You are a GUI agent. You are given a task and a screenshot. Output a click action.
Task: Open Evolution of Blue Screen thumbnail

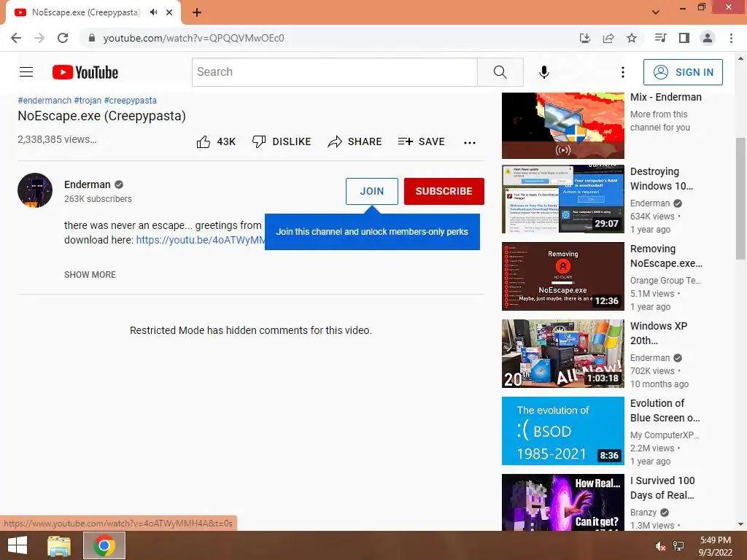(x=563, y=430)
